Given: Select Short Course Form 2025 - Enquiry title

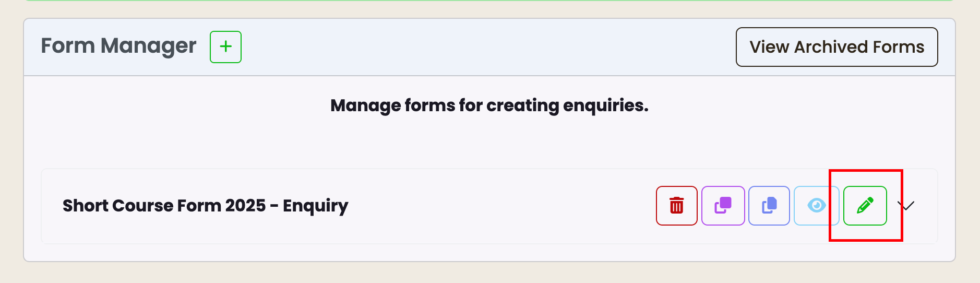Looking at the screenshot, I should pos(206,206).
